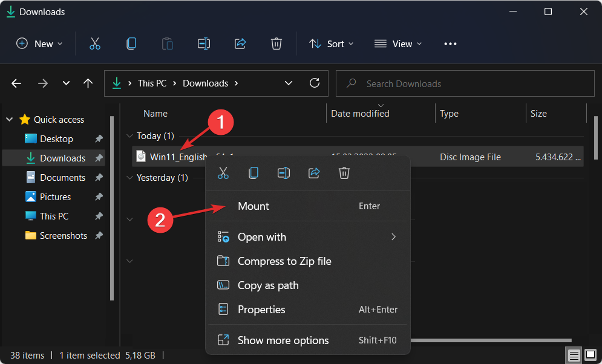
Task: Open the Sort dropdown menu
Action: coord(331,44)
